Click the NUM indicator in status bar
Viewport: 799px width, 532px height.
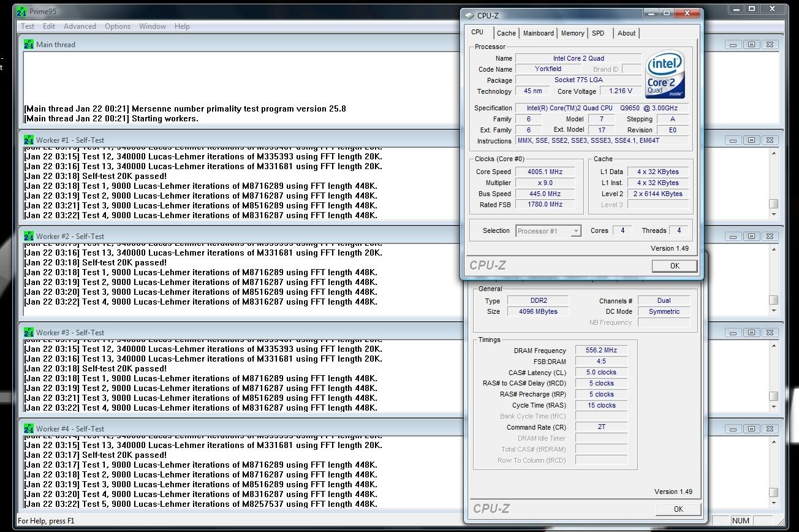741,521
